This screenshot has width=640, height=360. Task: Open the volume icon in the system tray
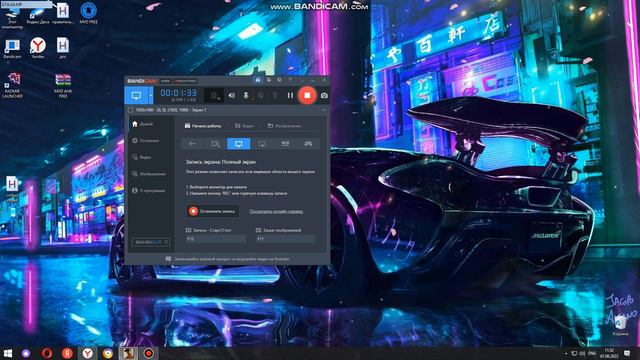click(582, 353)
